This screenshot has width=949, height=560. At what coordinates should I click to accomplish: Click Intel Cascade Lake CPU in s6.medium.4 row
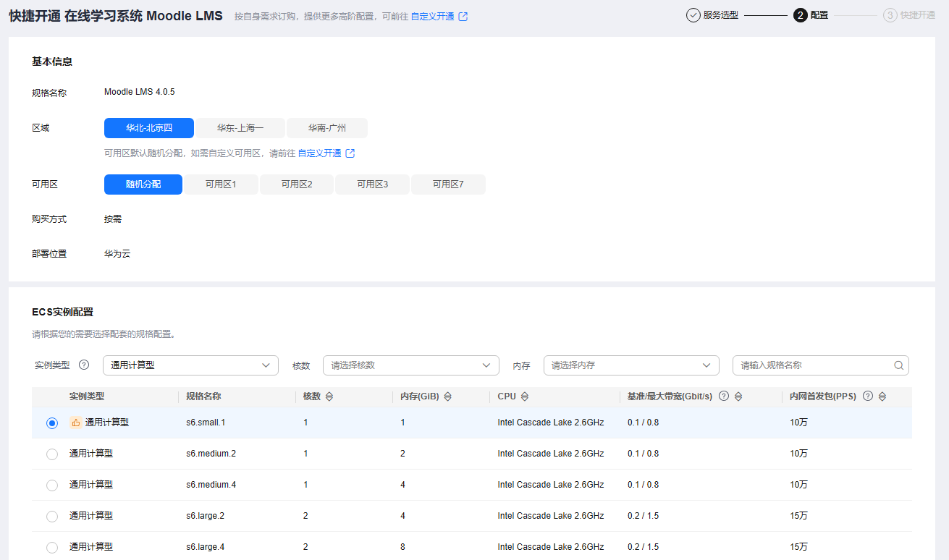[x=550, y=485]
